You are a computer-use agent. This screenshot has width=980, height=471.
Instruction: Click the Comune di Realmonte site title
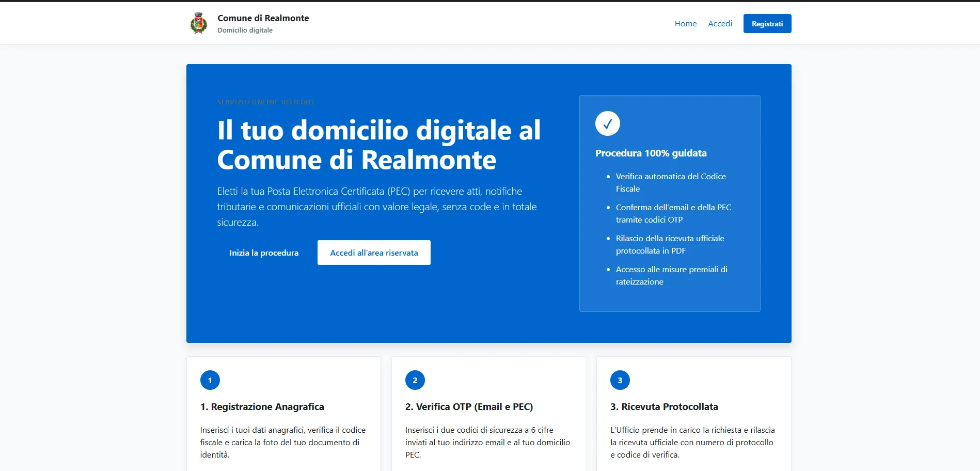(263, 18)
